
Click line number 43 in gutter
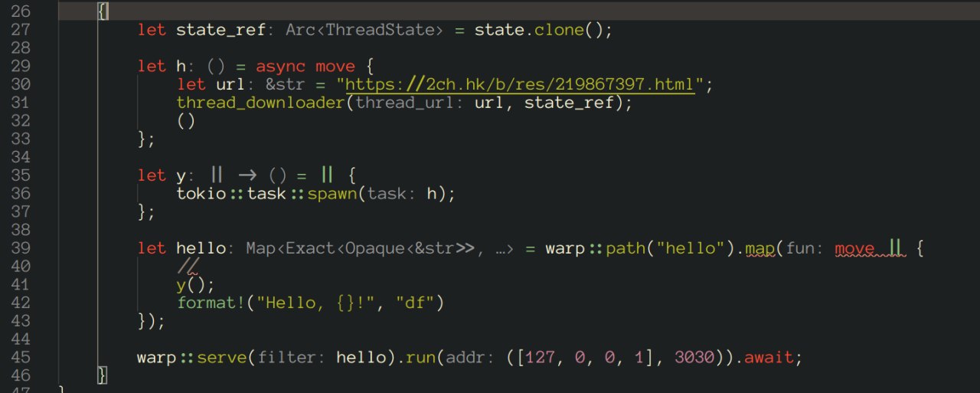pyautogui.click(x=20, y=322)
